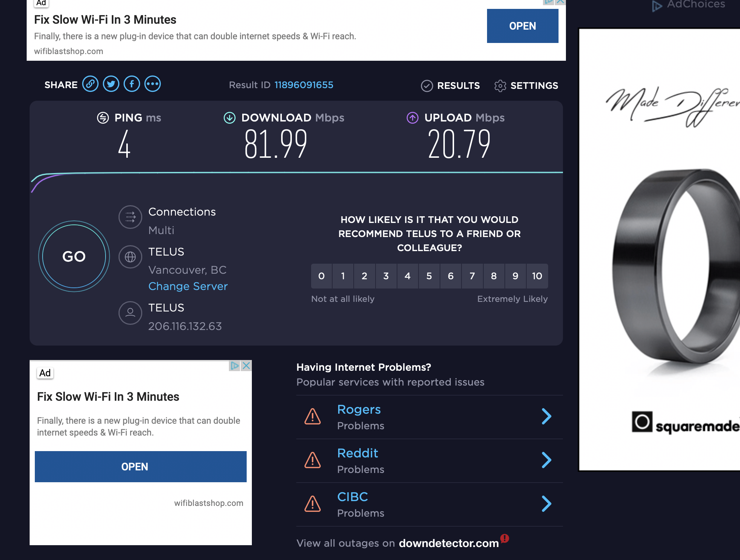Click the user profile ISP icon
Screen dimensions: 740x560
coord(130,313)
